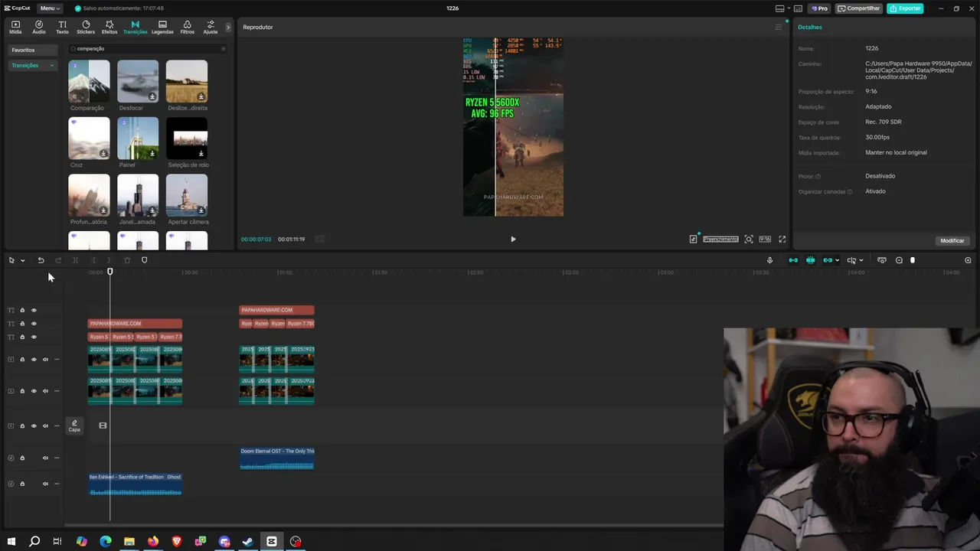
Task: Select the Cruz transition thumbnail
Action: [x=89, y=138]
